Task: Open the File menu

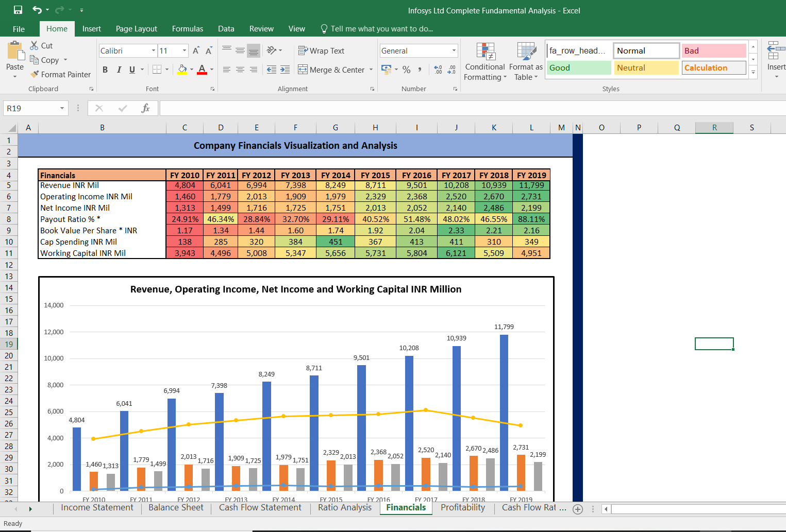Action: (x=19, y=29)
